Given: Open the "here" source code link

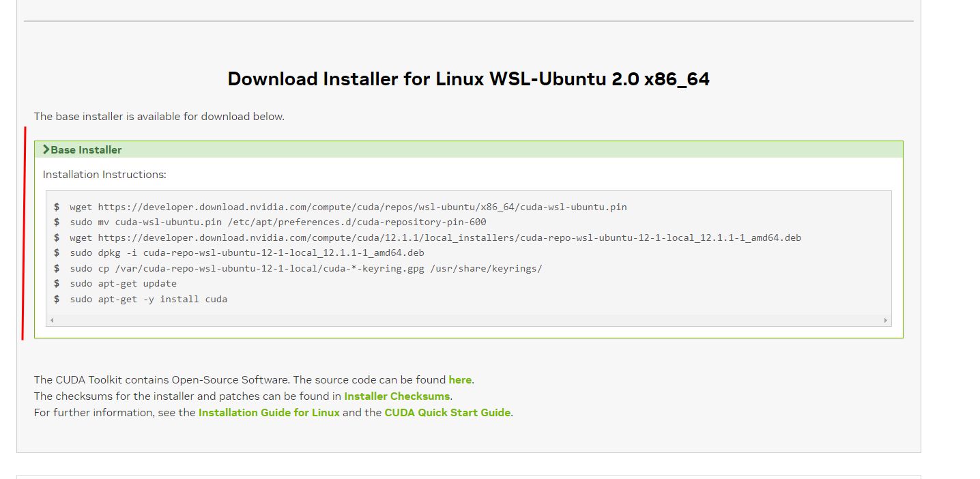Looking at the screenshot, I should click(460, 379).
